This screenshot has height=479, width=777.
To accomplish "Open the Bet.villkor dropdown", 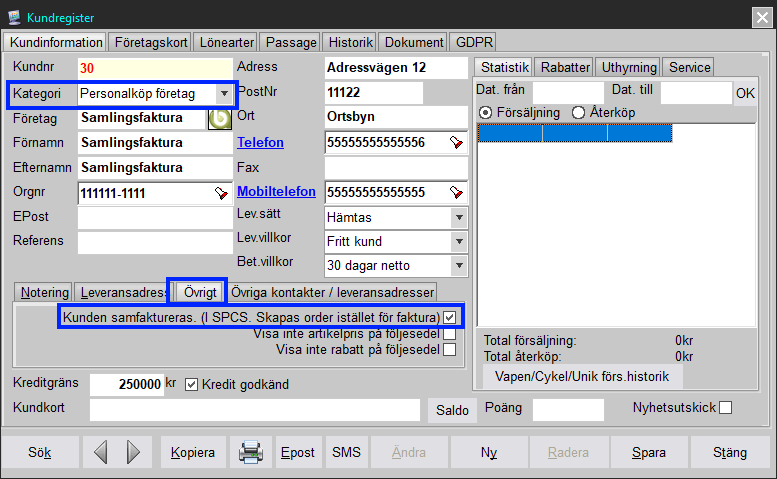I will [x=458, y=265].
